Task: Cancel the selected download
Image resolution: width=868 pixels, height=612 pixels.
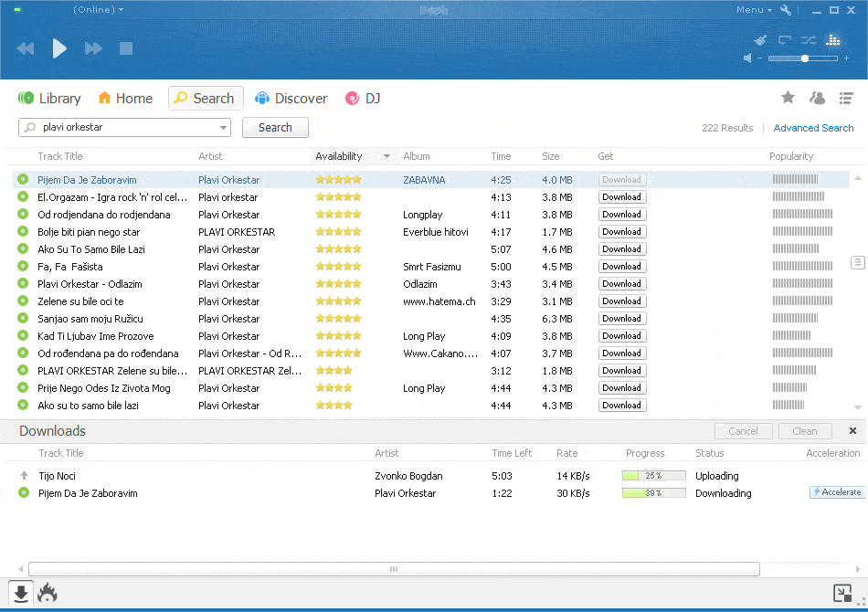Action: point(743,431)
